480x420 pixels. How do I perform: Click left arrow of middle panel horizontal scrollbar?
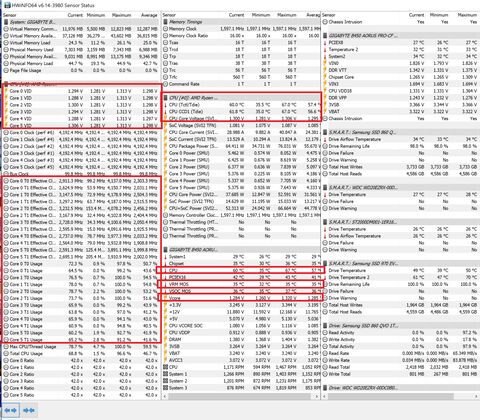(165, 396)
